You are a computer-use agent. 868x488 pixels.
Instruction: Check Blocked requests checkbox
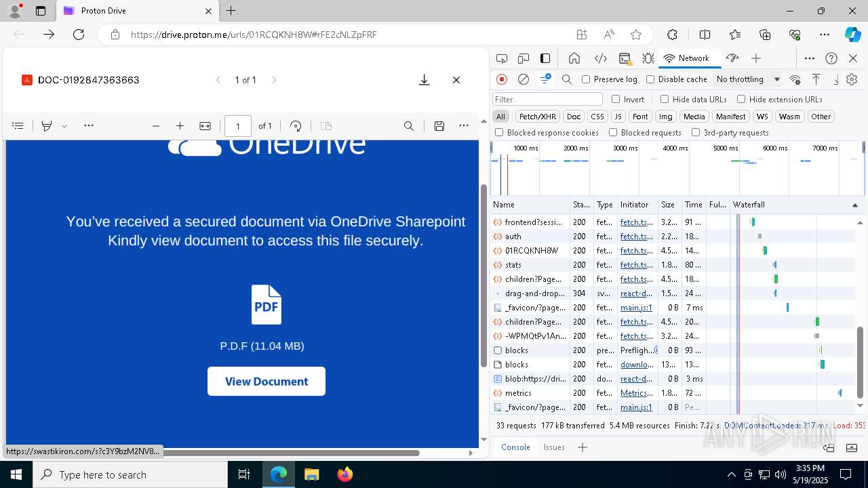pos(645,133)
